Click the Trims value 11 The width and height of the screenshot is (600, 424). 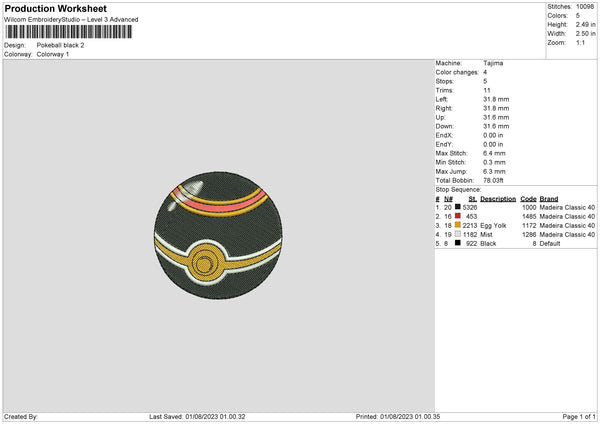[x=486, y=90]
